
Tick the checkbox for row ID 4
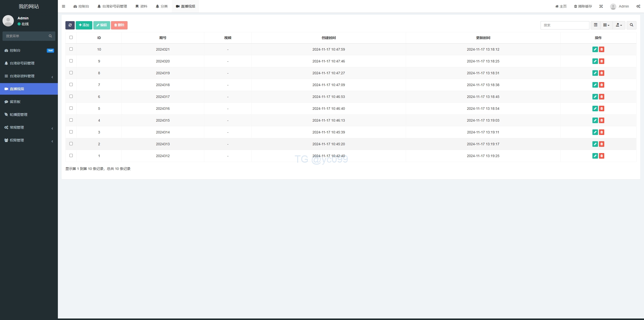tap(71, 120)
